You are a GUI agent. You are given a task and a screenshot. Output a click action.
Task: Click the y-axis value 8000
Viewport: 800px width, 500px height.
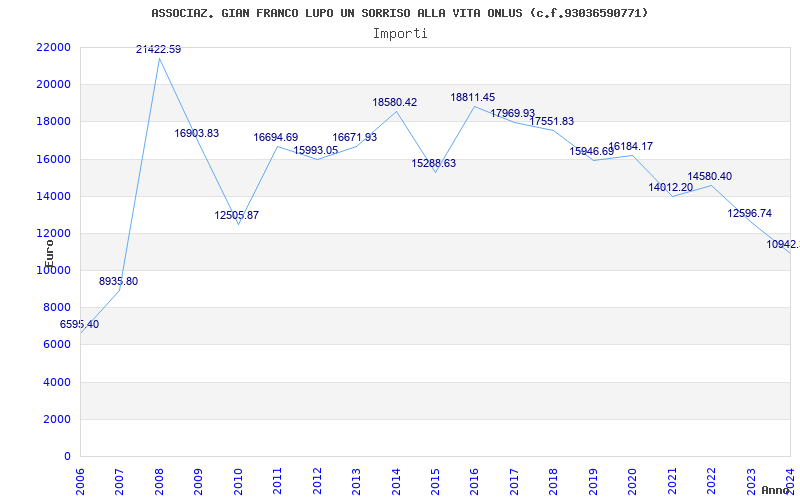[x=57, y=308]
